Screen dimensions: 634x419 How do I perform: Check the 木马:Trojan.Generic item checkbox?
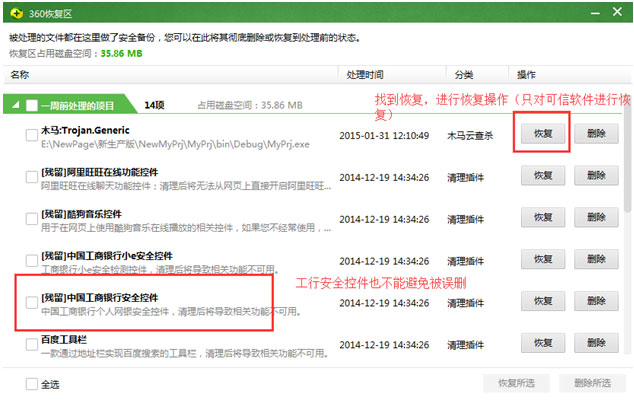(x=32, y=135)
